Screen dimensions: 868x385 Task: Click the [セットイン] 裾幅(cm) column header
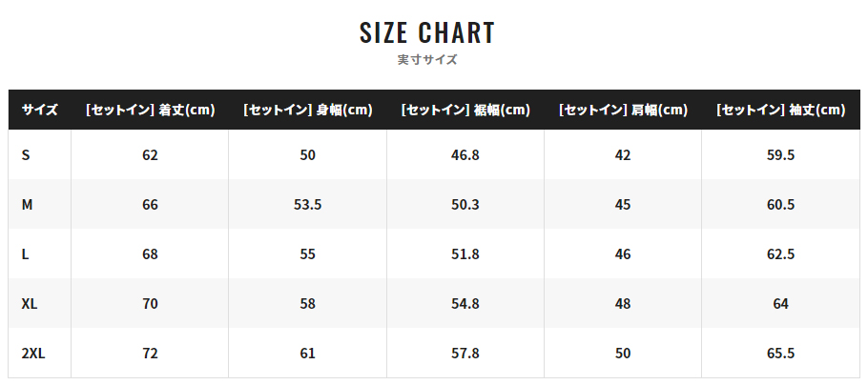click(465, 110)
